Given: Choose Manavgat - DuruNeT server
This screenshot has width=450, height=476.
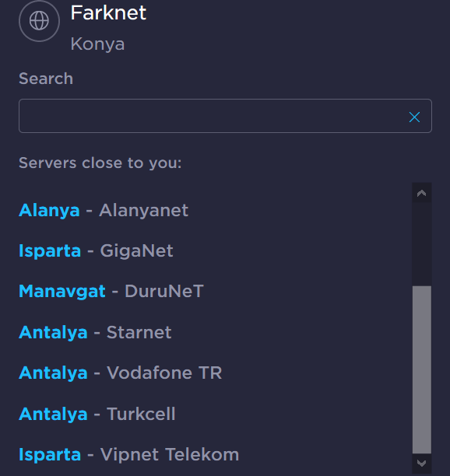Looking at the screenshot, I should [x=111, y=292].
